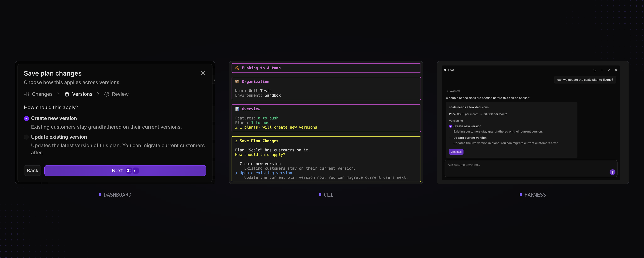Click the Organization package icon
Screen dimensions: 644x258
pyautogui.click(x=237, y=82)
